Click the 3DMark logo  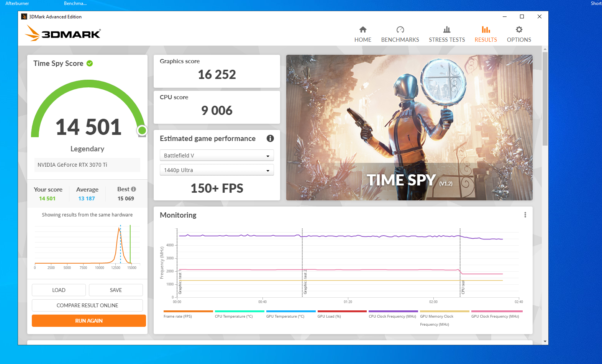63,33
